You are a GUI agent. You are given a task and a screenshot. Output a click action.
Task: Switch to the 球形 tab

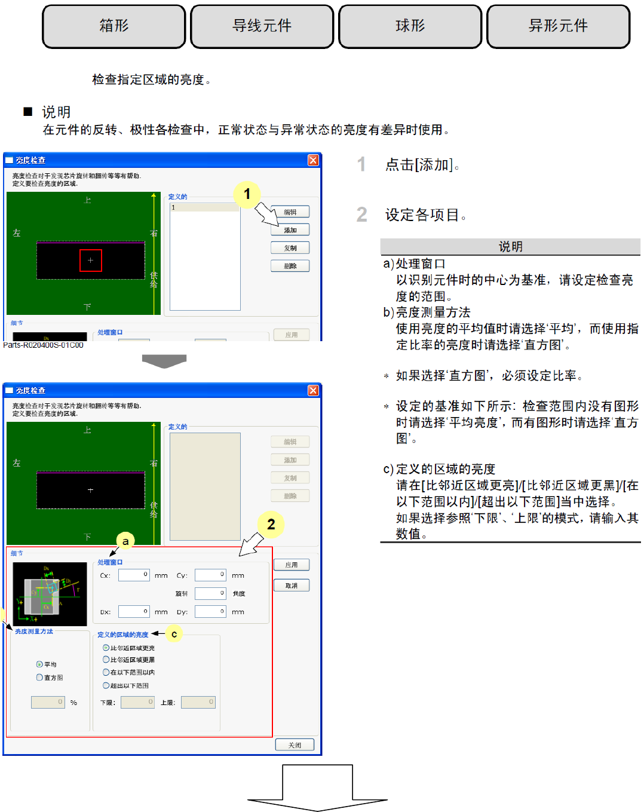[410, 26]
